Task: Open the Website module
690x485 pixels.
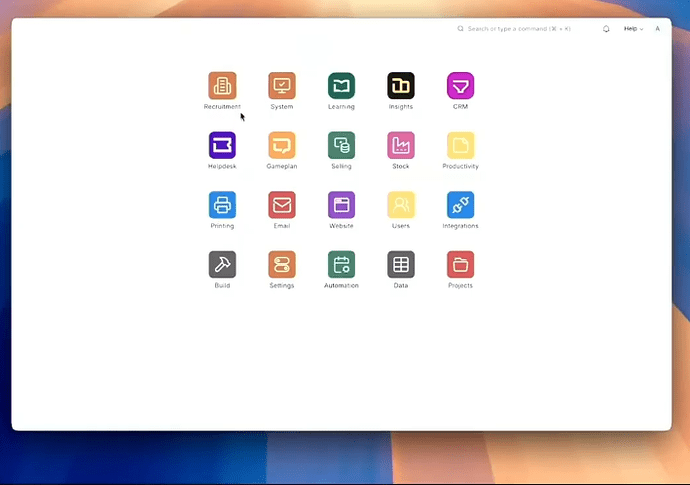Action: tap(341, 205)
